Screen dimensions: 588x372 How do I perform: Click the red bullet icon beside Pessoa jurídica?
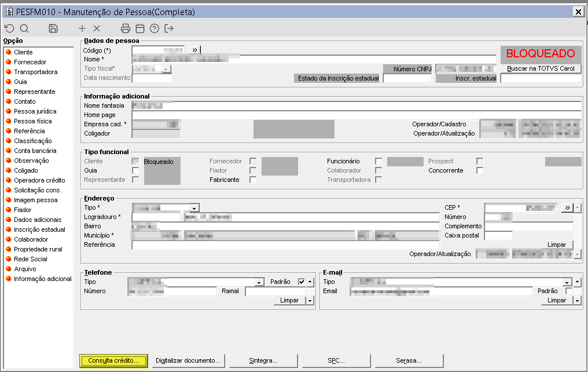(9, 111)
